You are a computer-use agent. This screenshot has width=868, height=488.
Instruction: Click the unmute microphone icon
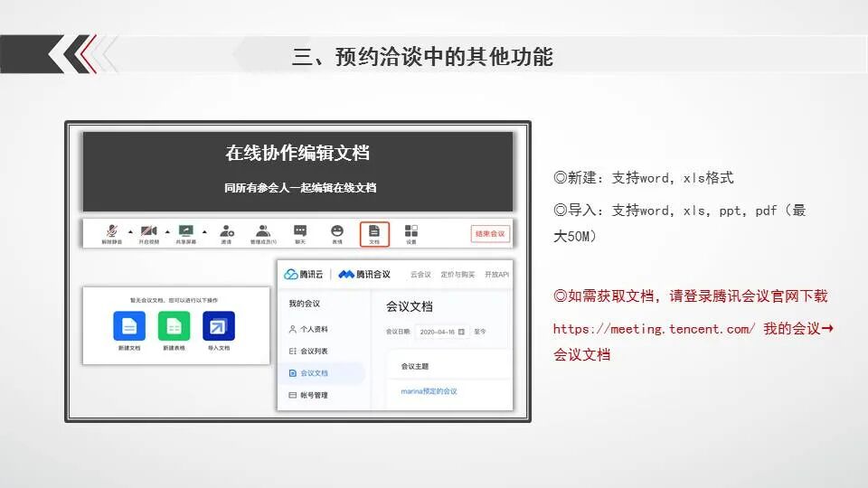[x=112, y=230]
